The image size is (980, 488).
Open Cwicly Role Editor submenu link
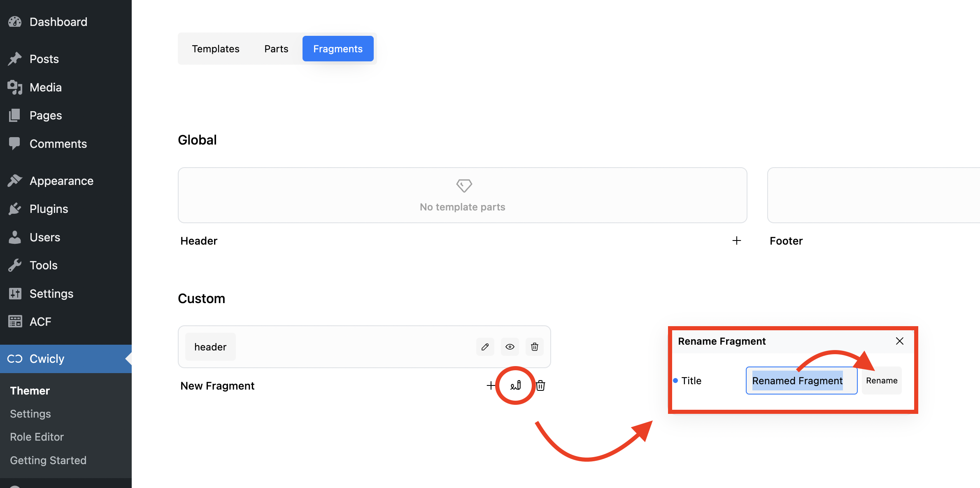(37, 437)
